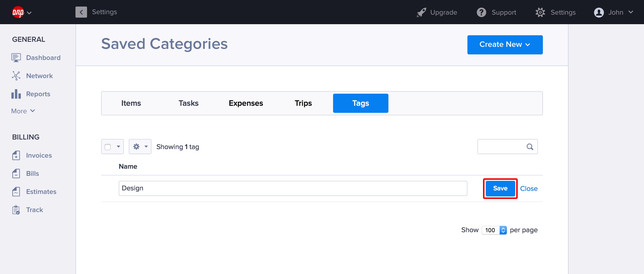Click the Support question mark icon

pos(481,12)
